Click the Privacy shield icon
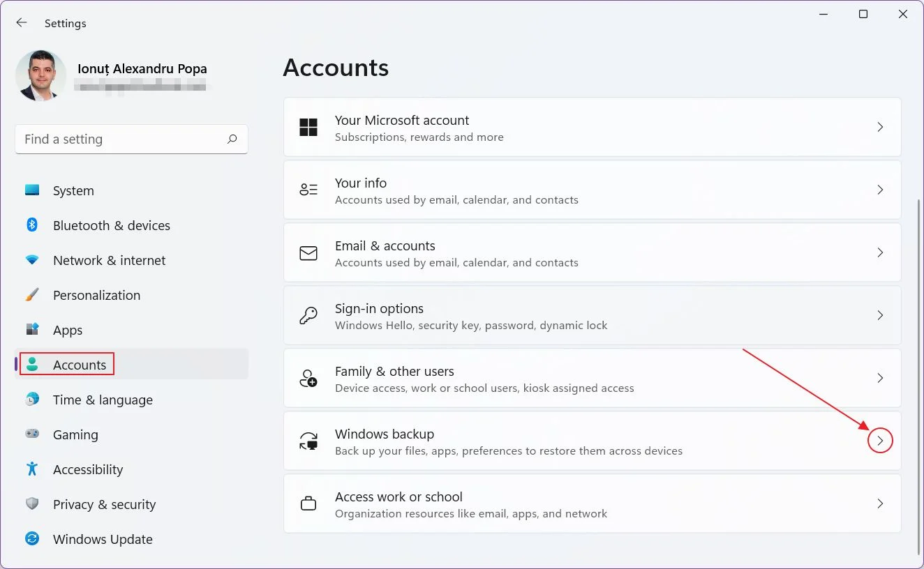This screenshot has height=569, width=924. click(x=32, y=504)
